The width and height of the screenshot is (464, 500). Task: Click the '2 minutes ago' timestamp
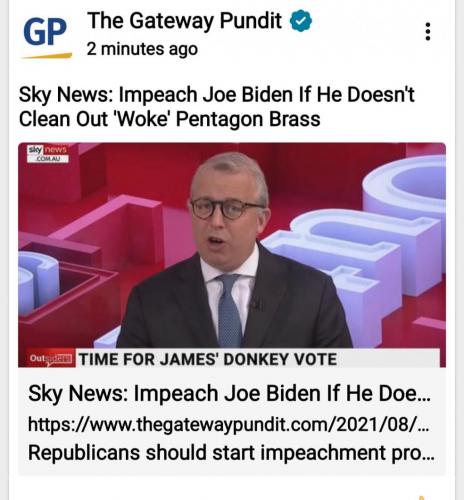142,49
